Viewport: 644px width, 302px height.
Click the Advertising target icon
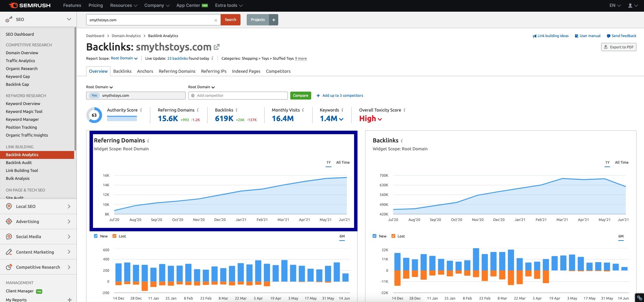click(9, 221)
